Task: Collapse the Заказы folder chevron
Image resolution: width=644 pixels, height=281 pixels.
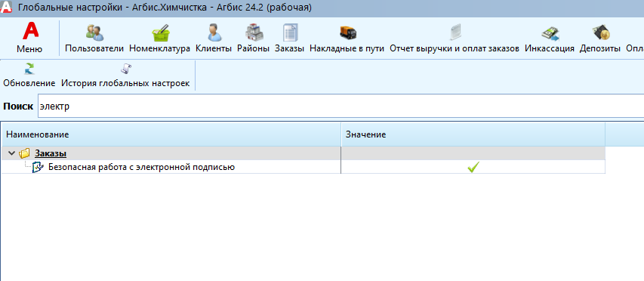Action: (x=11, y=153)
